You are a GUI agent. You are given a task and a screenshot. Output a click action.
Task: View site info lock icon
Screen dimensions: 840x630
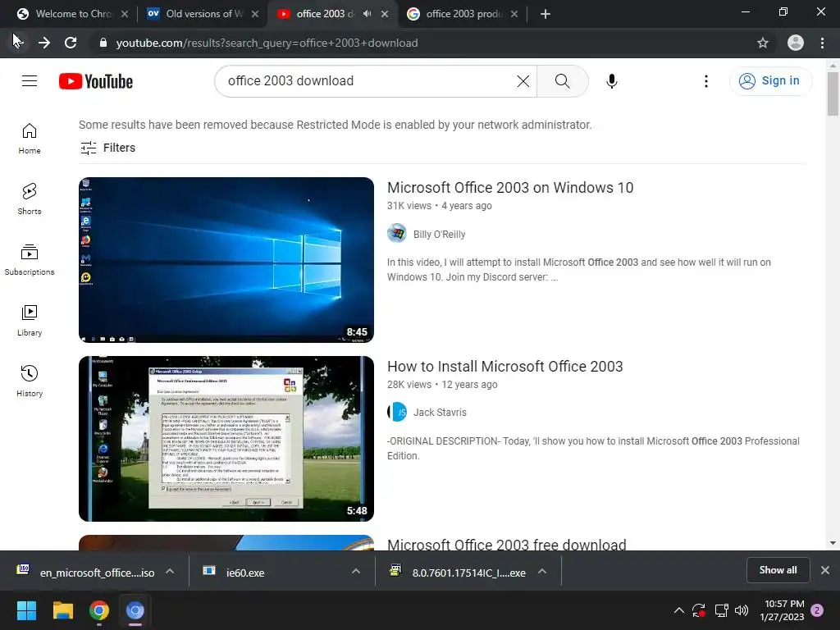coord(103,43)
